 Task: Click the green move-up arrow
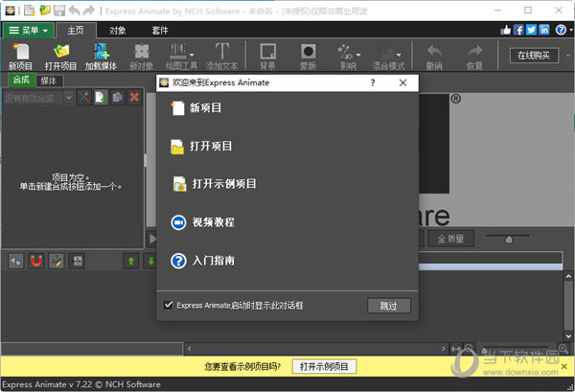tap(131, 261)
